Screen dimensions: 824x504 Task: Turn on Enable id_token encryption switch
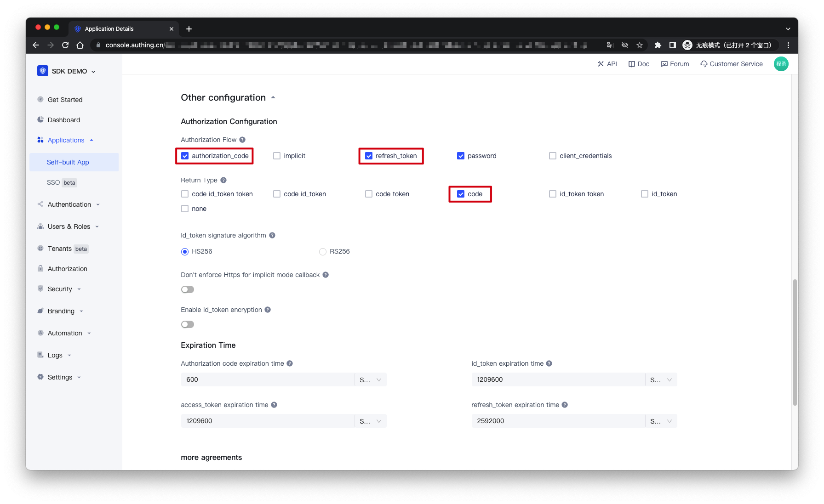click(187, 324)
